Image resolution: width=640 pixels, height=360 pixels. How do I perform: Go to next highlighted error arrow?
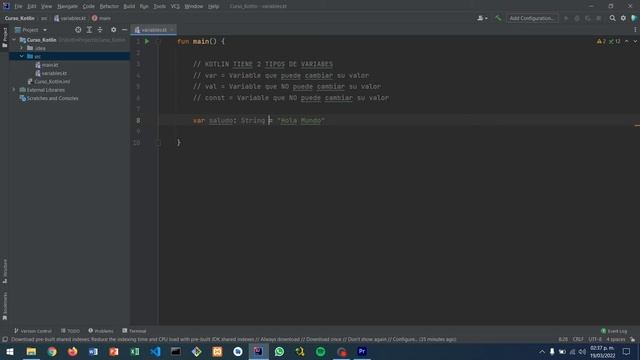pyautogui.click(x=635, y=41)
